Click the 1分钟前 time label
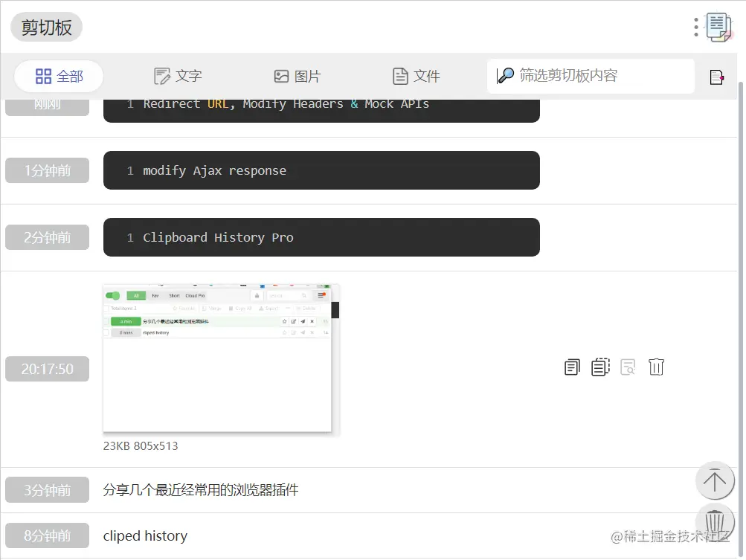Screen dimensions: 746x560 click(47, 170)
